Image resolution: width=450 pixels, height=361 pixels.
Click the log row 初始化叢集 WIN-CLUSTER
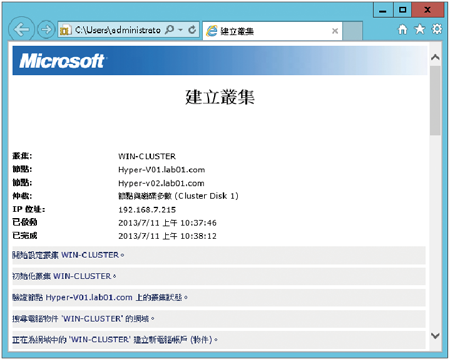click(219, 276)
